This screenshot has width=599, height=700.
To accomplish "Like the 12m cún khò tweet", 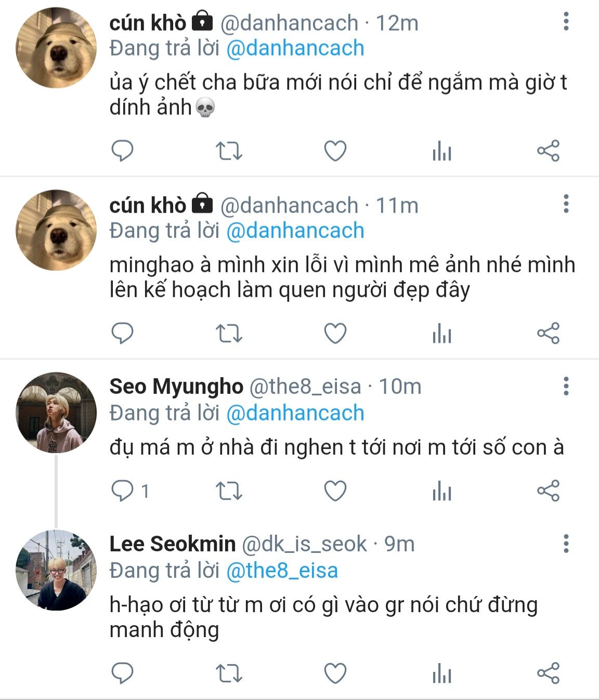I will [335, 151].
